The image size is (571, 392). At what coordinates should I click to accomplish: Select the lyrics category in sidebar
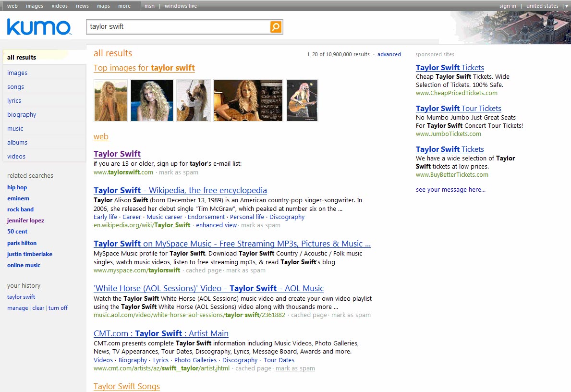pos(14,101)
